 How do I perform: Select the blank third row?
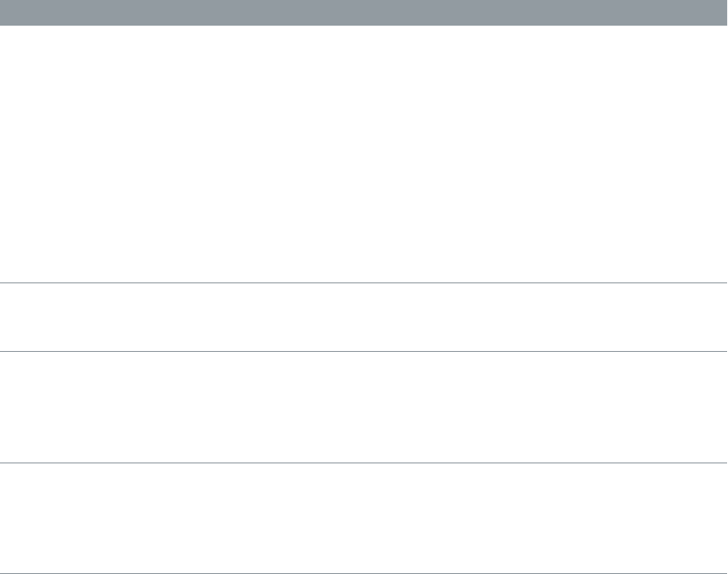coord(364,407)
